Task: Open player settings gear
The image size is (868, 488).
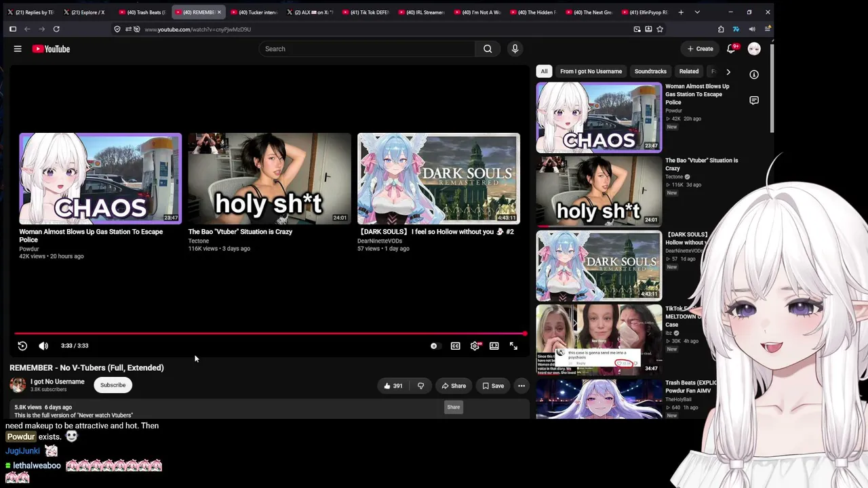Action: [475, 346]
